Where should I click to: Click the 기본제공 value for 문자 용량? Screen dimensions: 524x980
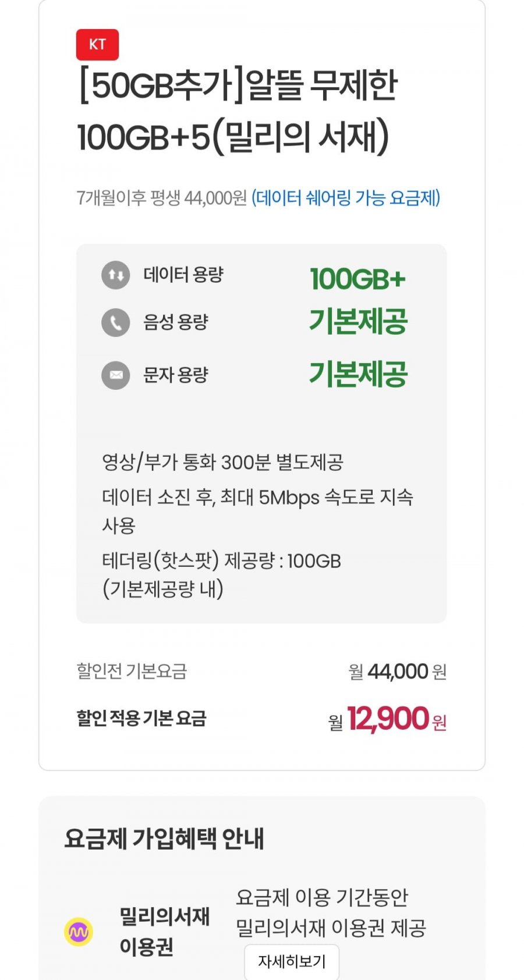click(357, 374)
